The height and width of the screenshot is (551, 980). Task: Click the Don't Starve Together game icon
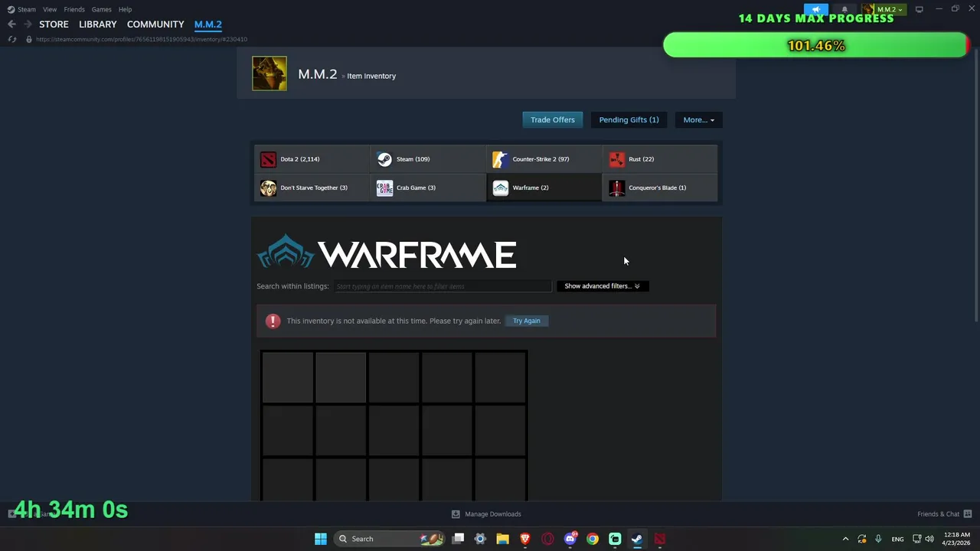pyautogui.click(x=268, y=187)
